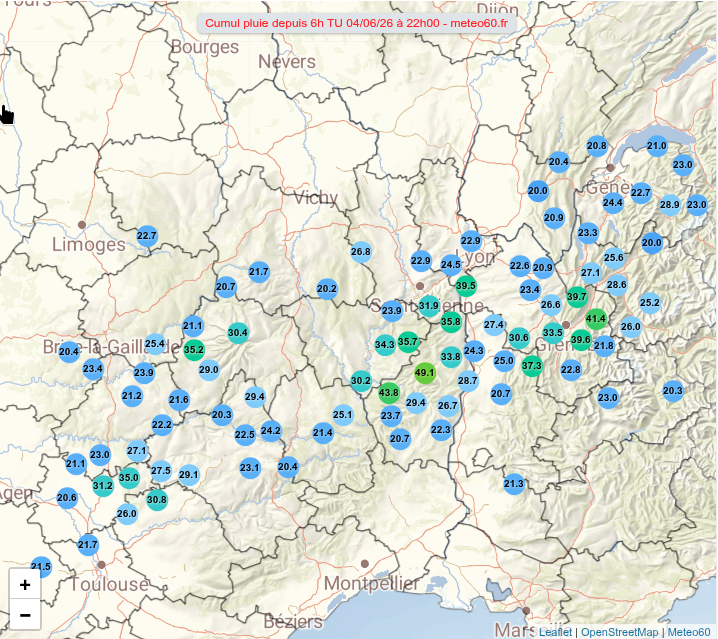
Task: Select the 20.3 marker in the Alps
Action: point(673,391)
